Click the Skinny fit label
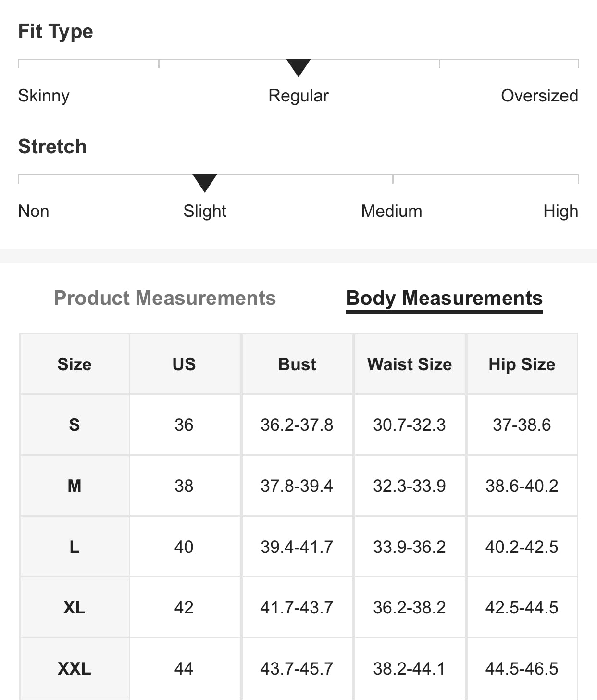 click(x=44, y=96)
